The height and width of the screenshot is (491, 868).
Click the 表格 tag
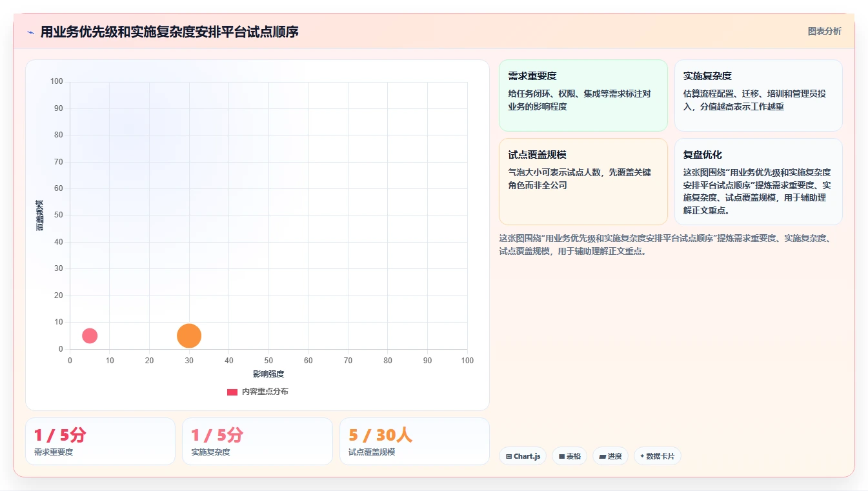point(569,456)
